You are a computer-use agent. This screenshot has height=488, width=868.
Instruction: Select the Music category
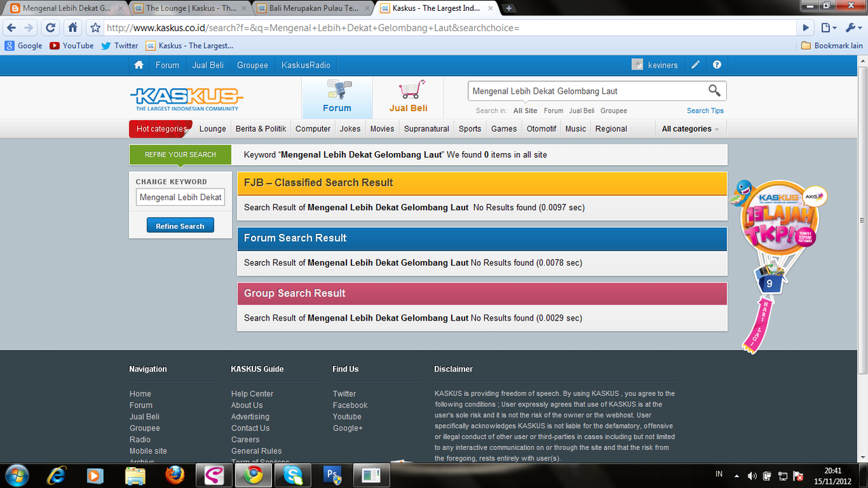point(576,129)
